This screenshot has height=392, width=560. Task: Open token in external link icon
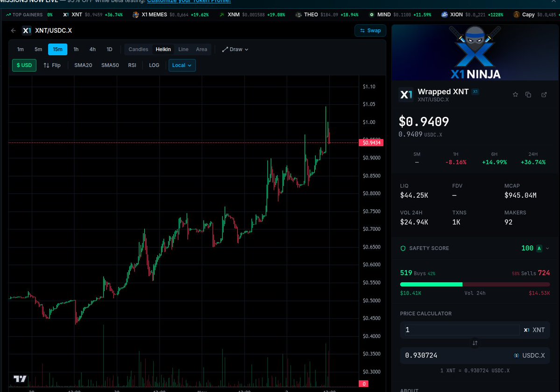point(544,95)
